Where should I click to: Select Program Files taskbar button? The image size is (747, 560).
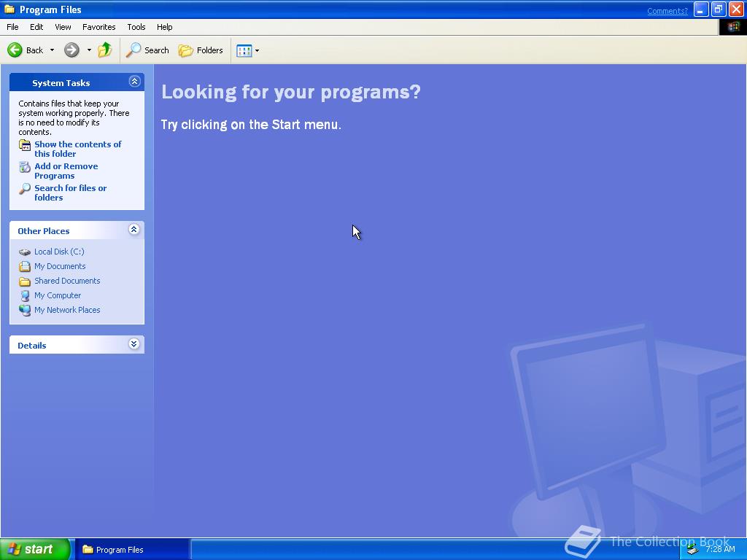click(x=131, y=550)
